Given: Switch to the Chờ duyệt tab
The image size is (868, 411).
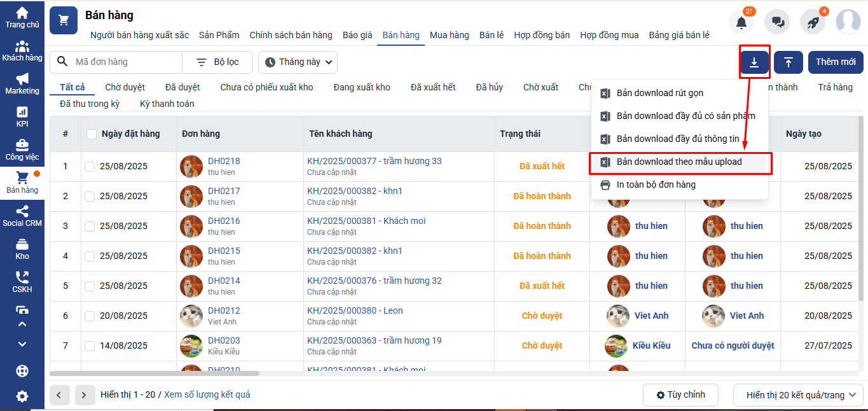Looking at the screenshot, I should [125, 87].
